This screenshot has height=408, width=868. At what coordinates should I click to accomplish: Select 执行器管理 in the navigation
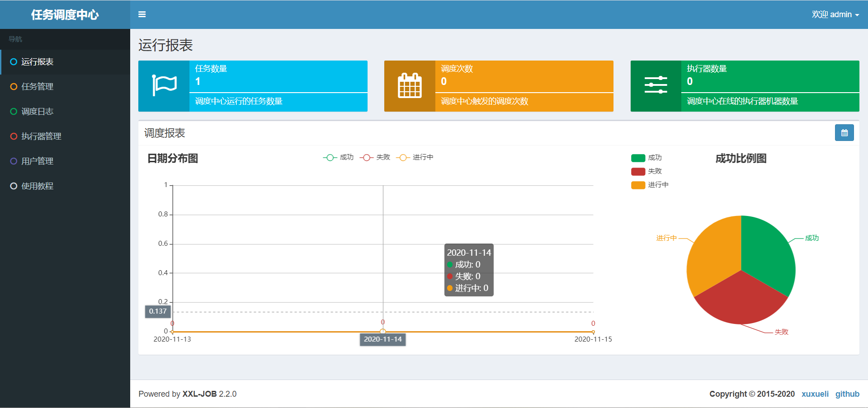(x=66, y=136)
